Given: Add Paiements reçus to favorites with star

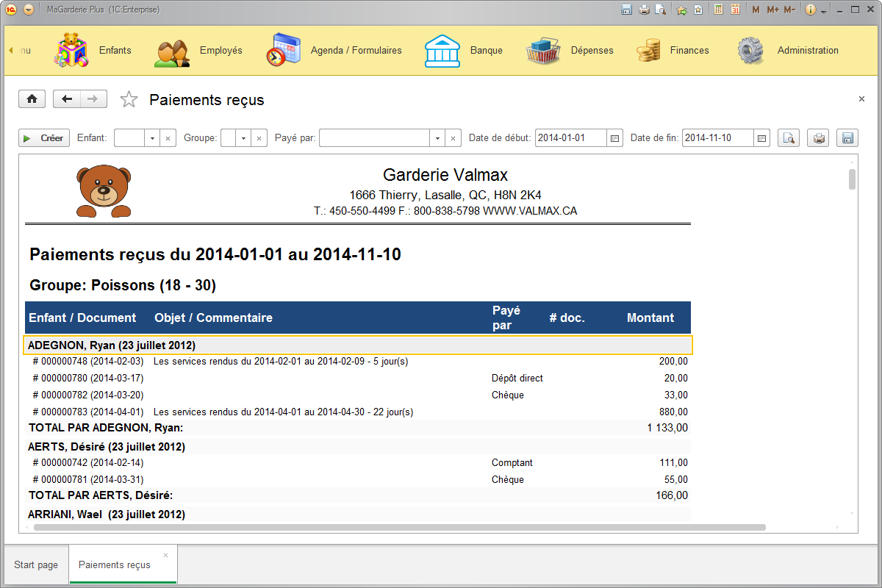Looking at the screenshot, I should pyautogui.click(x=129, y=100).
